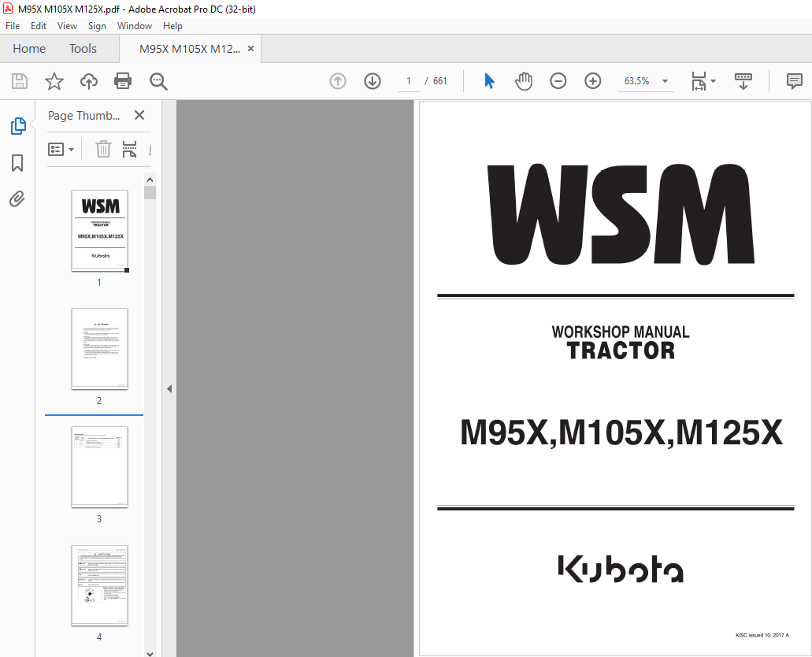
Task: Switch to Tools tab
Action: (83, 49)
